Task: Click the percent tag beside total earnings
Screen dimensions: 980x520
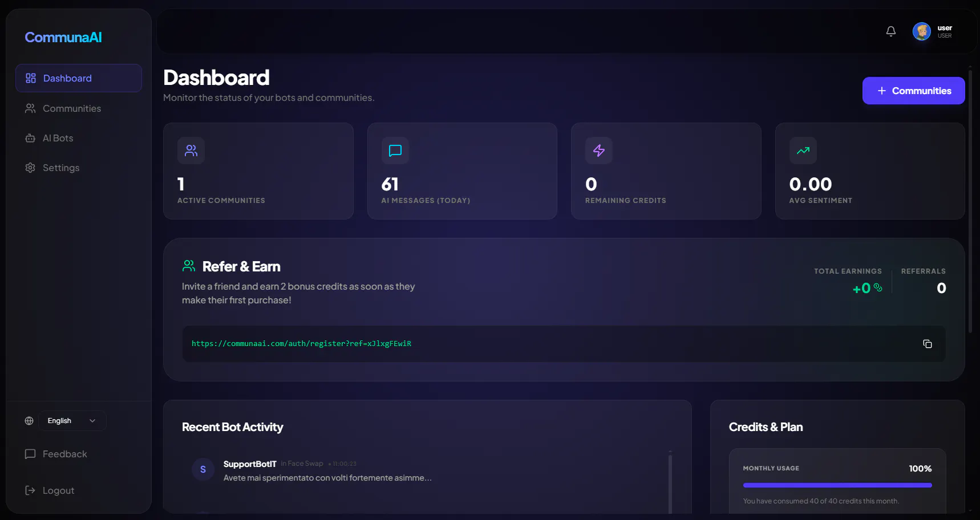Action: tap(878, 287)
